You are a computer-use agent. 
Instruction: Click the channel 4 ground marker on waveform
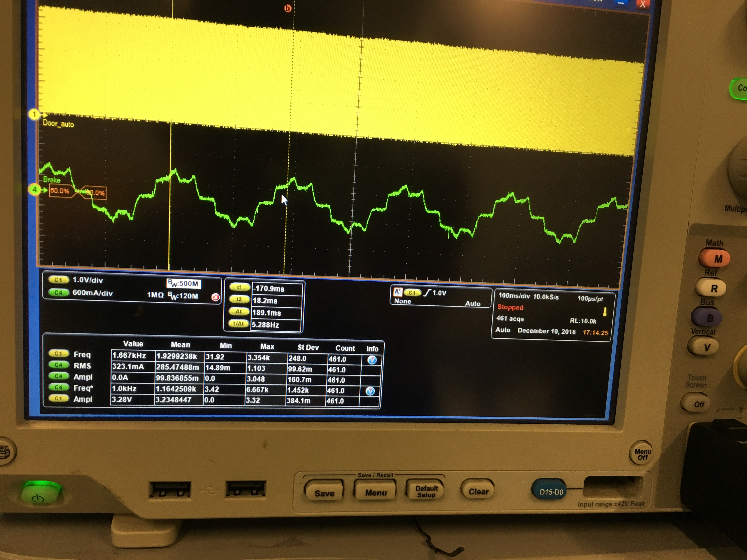[x=34, y=190]
